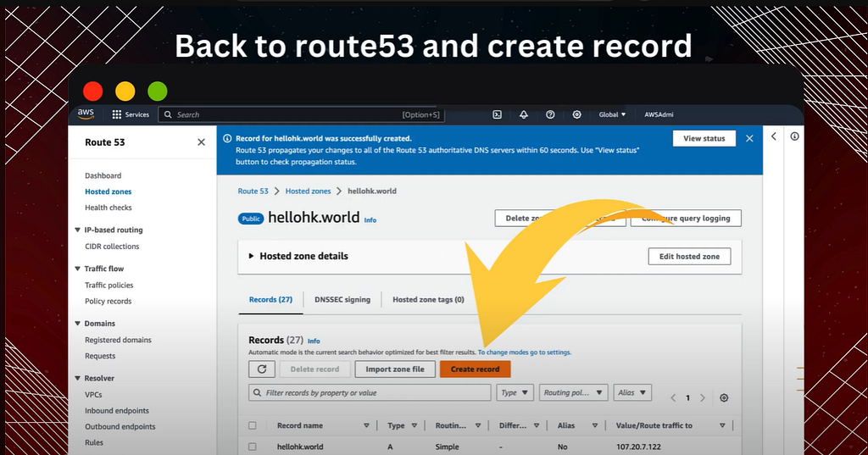The image size is (868, 455).
Task: Select all records checkbox in header
Action: 253,425
